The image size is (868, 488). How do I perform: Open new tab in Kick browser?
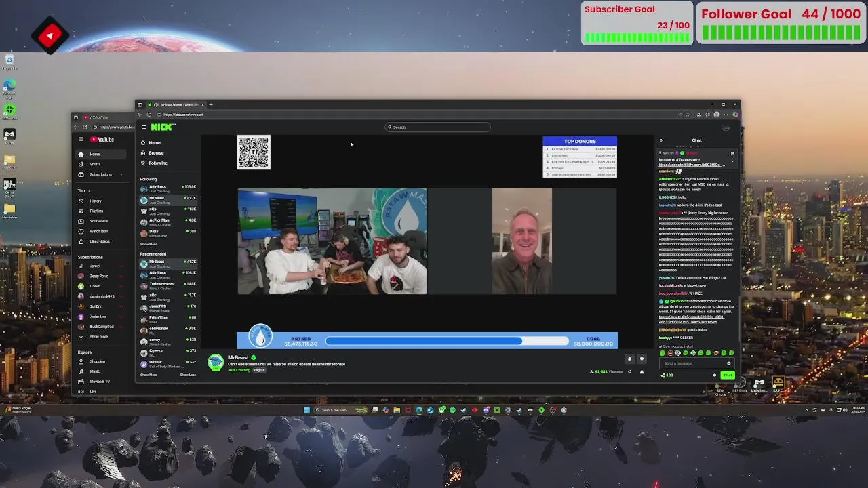pos(211,104)
